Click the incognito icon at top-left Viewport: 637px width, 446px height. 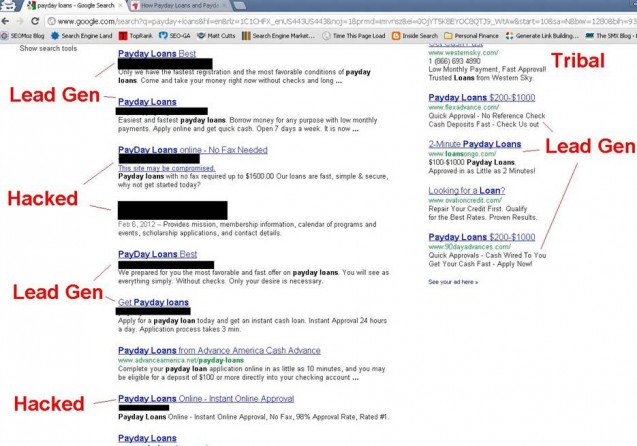(8, 5)
